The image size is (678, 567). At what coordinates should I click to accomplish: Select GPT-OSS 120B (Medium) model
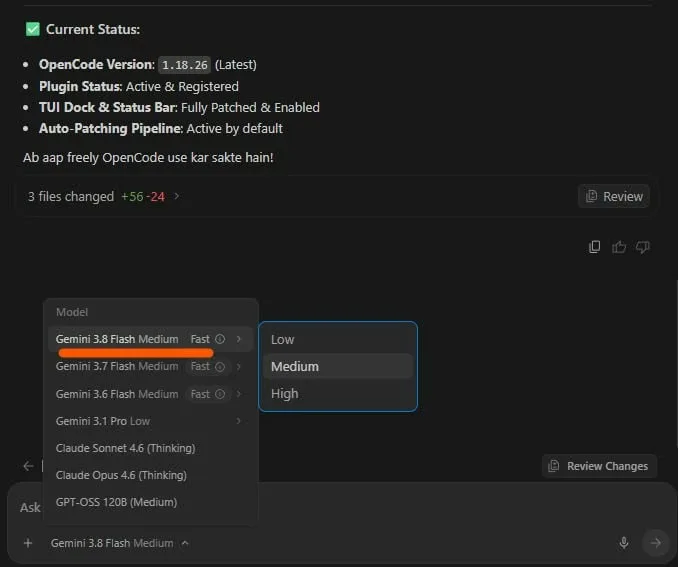tap(150, 502)
